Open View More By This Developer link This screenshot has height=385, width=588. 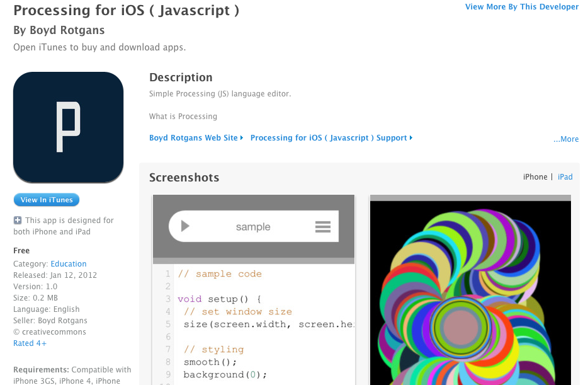(x=522, y=7)
